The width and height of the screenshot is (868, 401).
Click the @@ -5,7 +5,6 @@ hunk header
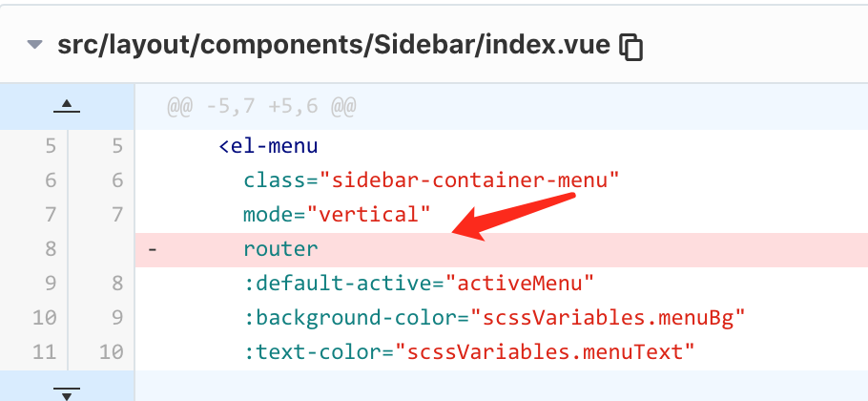tap(262, 106)
